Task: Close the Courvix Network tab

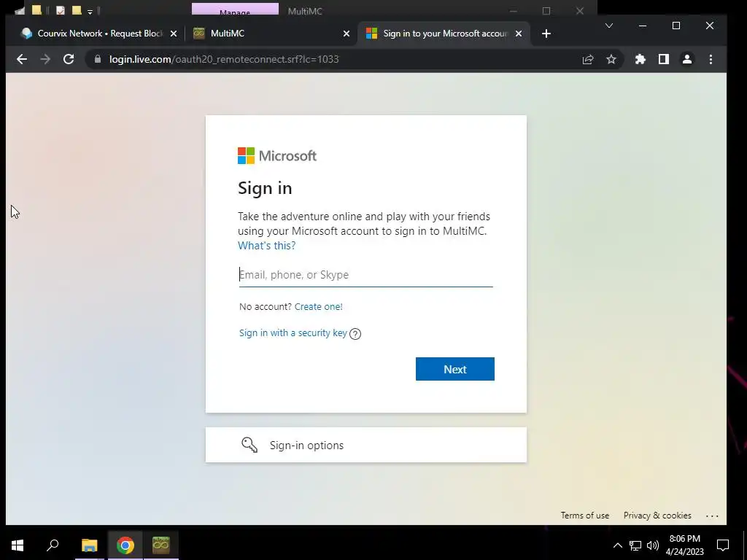Action: (x=174, y=34)
